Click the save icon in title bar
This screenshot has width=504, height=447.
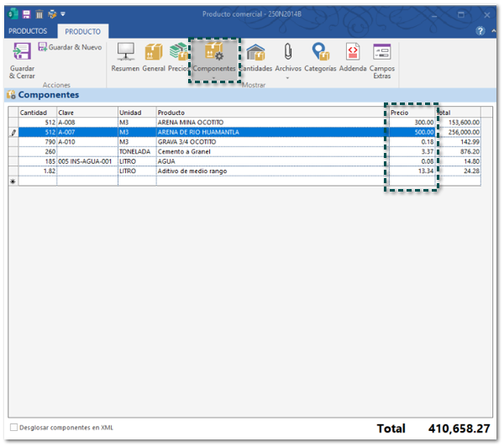[26, 14]
